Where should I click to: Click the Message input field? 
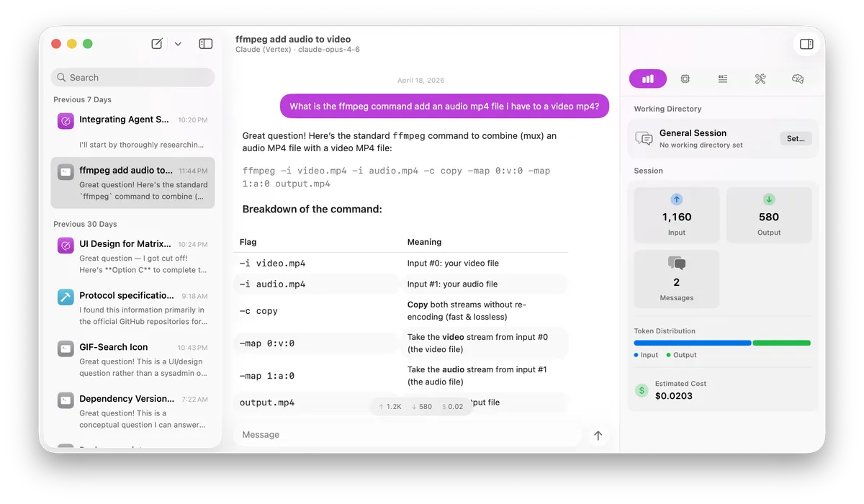click(x=403, y=434)
